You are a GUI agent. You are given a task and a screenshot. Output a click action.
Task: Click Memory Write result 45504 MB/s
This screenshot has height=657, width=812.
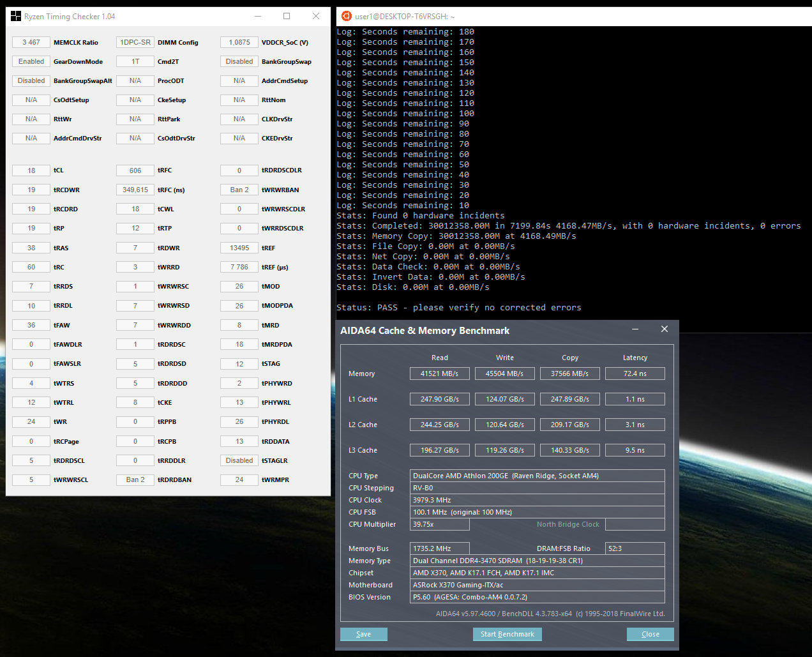pyautogui.click(x=505, y=374)
